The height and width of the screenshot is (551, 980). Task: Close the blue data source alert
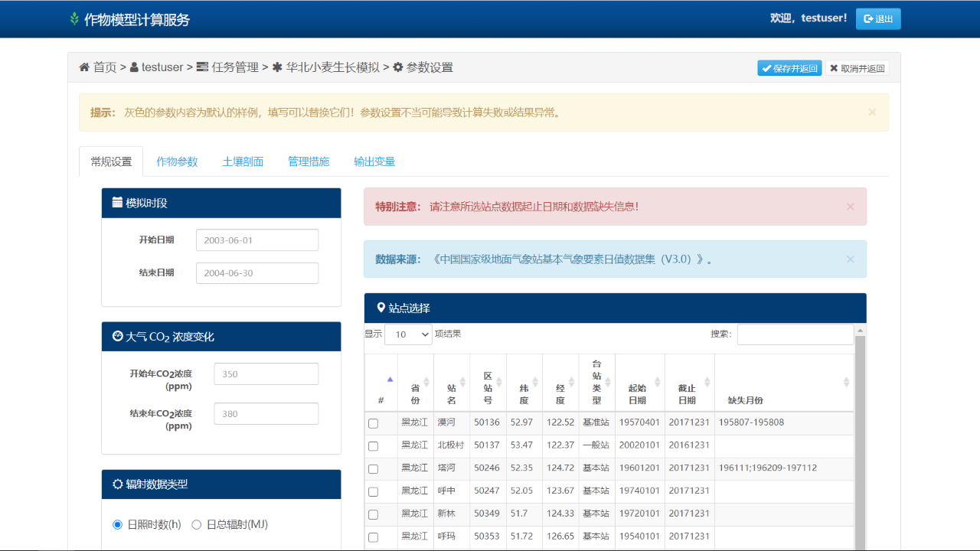[x=850, y=259]
